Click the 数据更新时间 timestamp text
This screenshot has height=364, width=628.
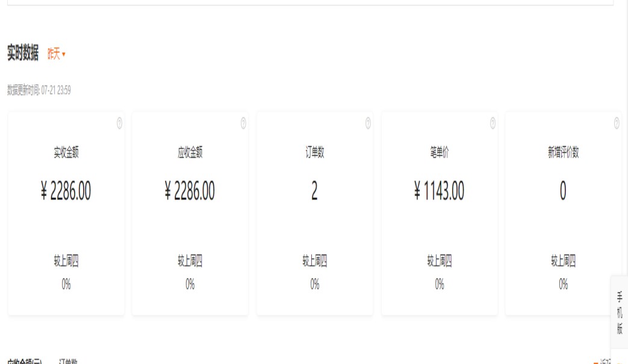coord(39,90)
